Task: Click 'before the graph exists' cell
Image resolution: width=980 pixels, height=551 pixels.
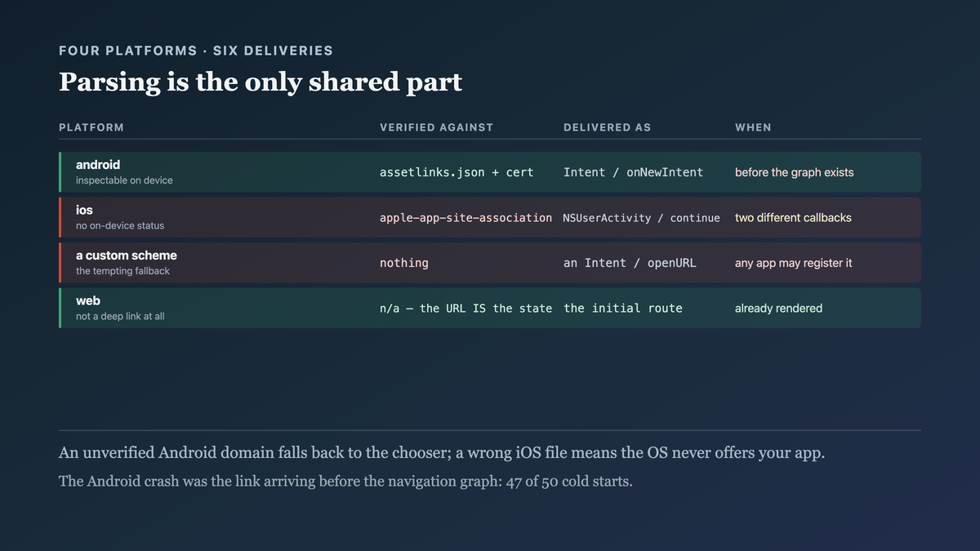Action: pos(795,172)
